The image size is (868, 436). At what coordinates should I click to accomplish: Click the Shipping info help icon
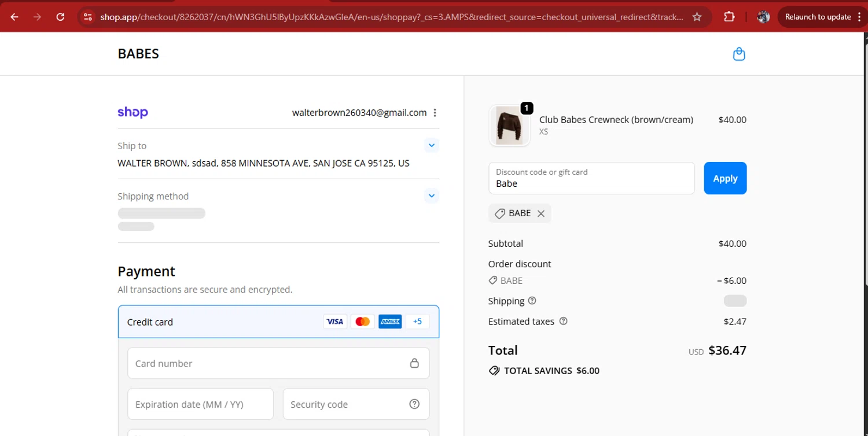click(532, 301)
